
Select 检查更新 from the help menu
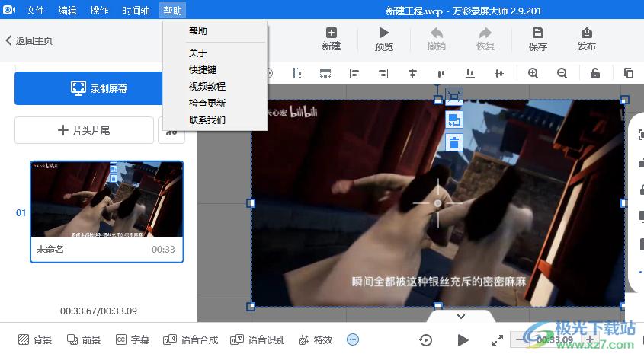[207, 103]
